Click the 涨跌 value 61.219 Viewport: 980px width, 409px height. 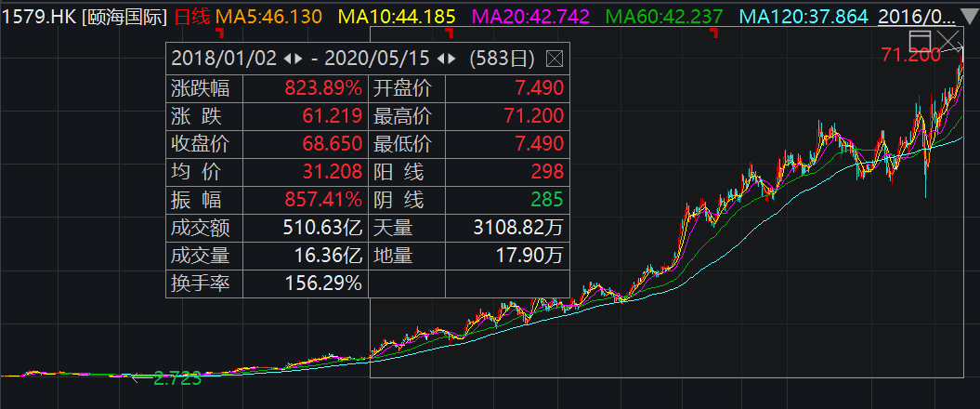pos(332,116)
